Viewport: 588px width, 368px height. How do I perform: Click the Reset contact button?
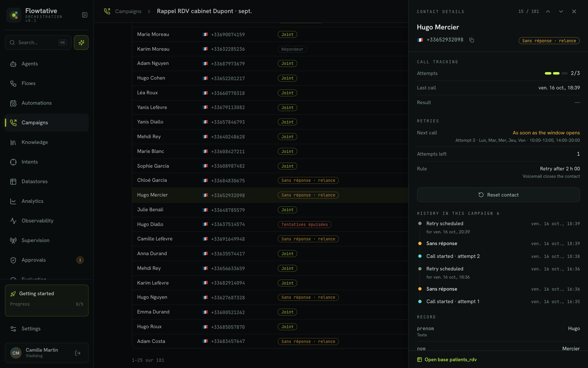pyautogui.click(x=498, y=195)
